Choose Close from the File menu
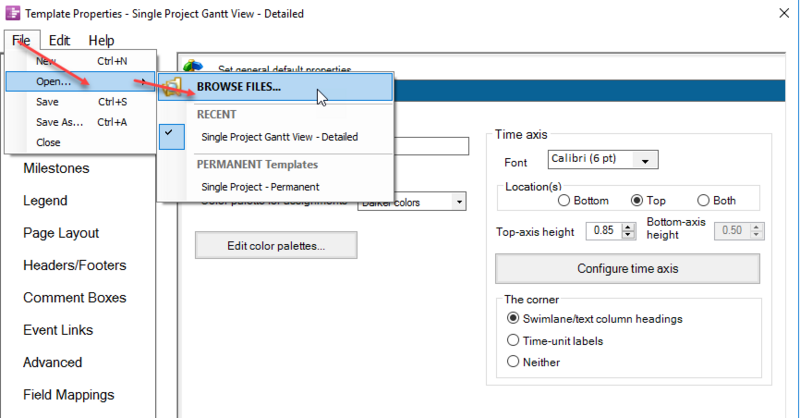This screenshot has width=800, height=418. 81,142
